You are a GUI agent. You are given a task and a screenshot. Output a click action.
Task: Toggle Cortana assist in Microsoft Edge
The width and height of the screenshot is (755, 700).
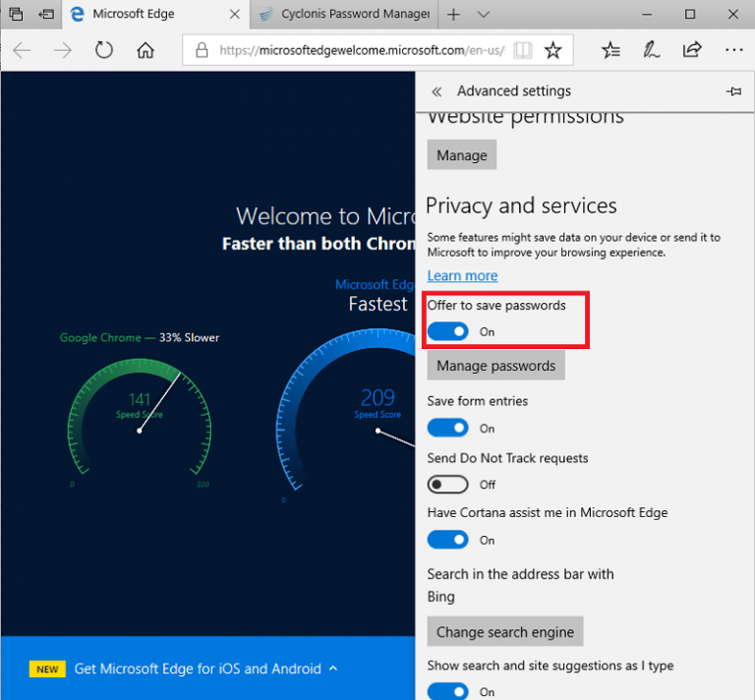[x=448, y=540]
